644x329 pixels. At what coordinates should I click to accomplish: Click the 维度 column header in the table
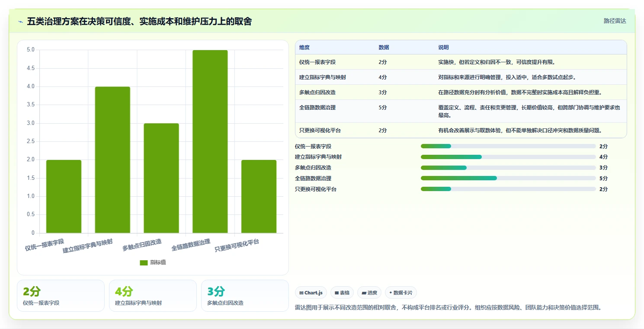click(304, 48)
